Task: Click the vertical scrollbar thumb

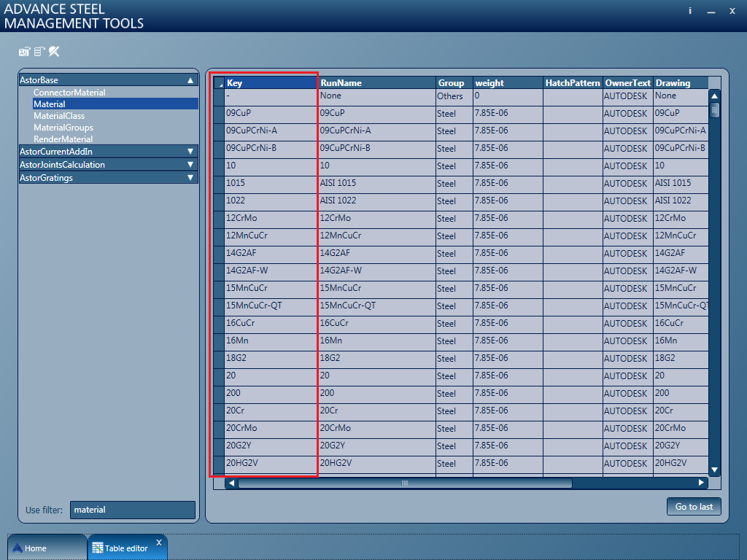Action: (715, 109)
